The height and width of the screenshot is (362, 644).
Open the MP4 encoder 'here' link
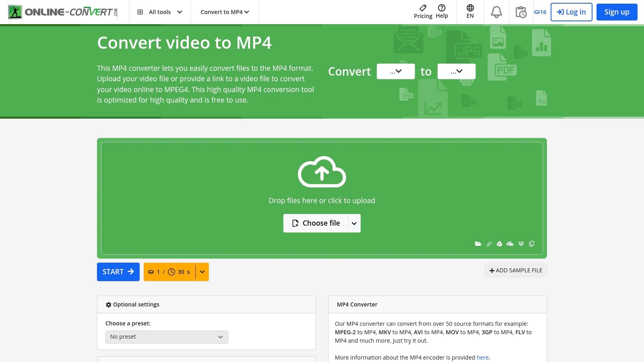pos(482,358)
